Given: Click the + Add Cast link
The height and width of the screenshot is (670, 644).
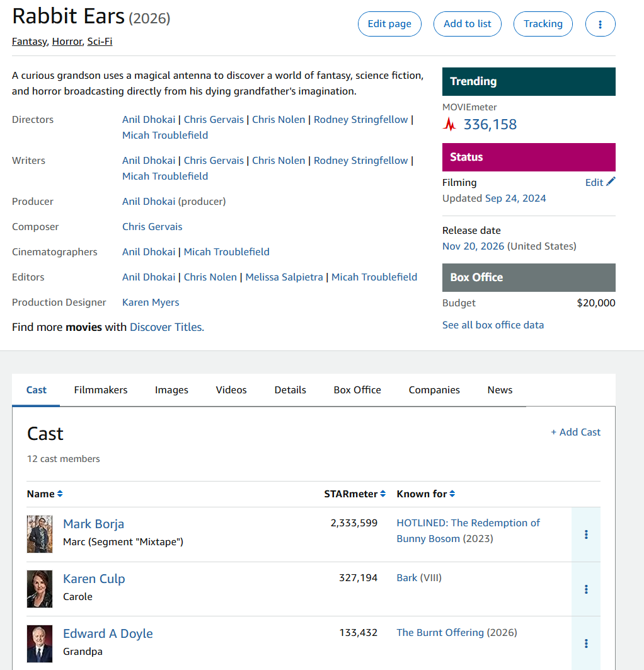Looking at the screenshot, I should (575, 432).
